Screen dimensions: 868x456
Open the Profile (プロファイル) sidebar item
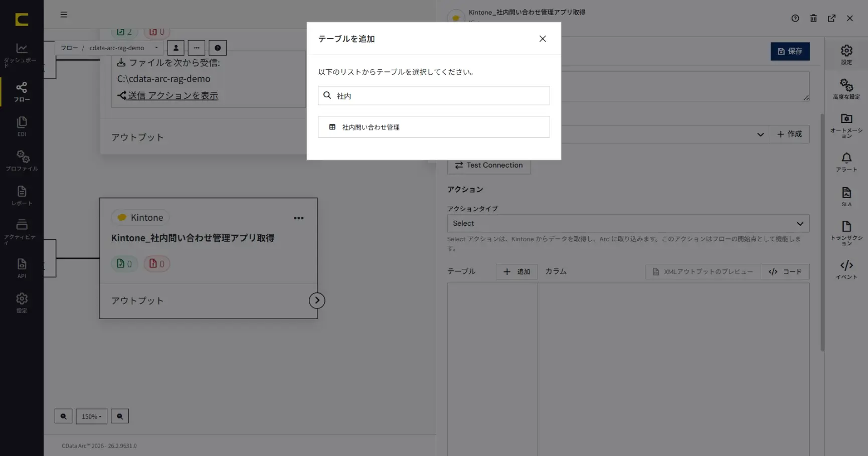click(22, 161)
